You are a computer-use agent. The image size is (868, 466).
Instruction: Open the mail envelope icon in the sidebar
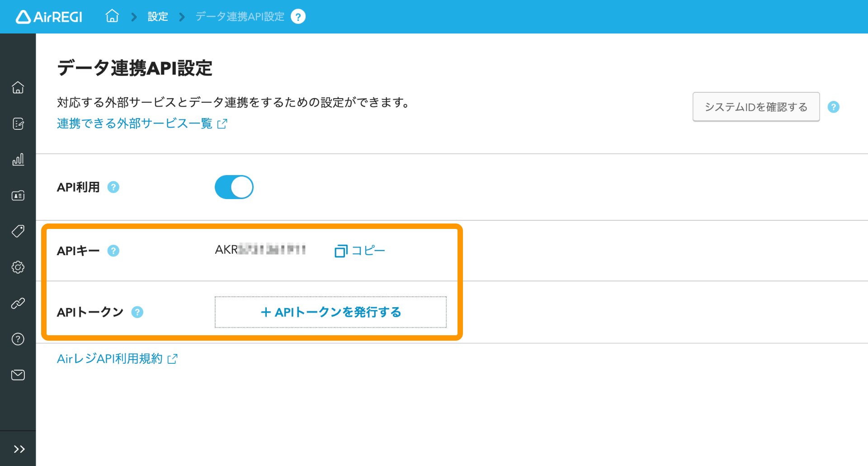[18, 375]
